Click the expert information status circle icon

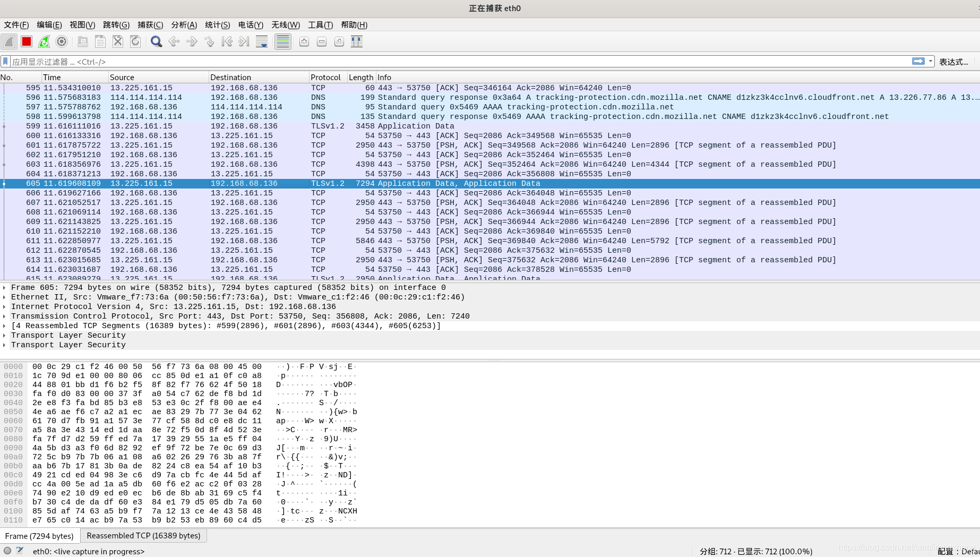[x=7, y=551]
